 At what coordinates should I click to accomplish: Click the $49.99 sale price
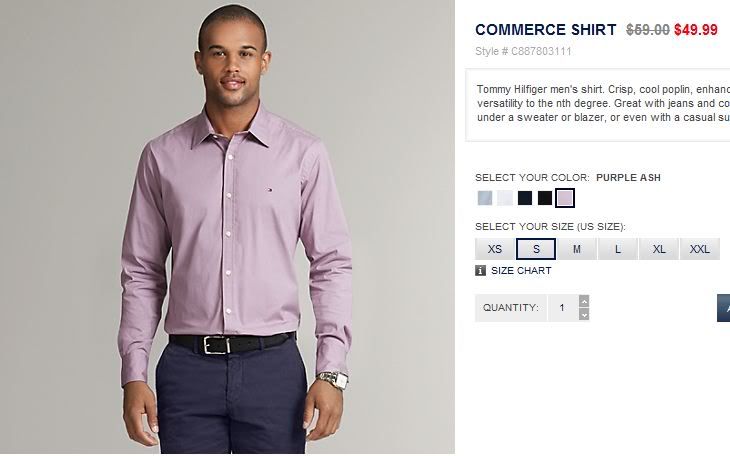(x=696, y=30)
